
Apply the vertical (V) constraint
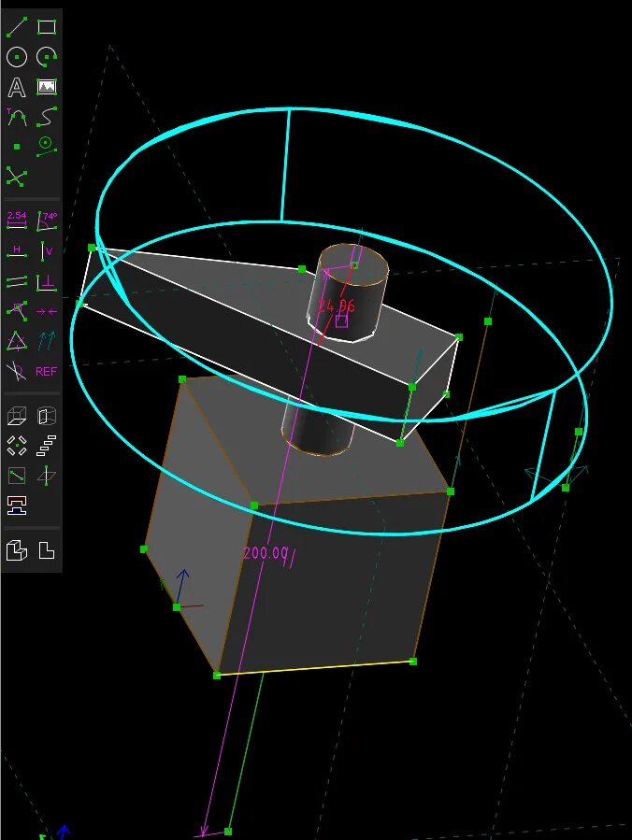coord(47,250)
